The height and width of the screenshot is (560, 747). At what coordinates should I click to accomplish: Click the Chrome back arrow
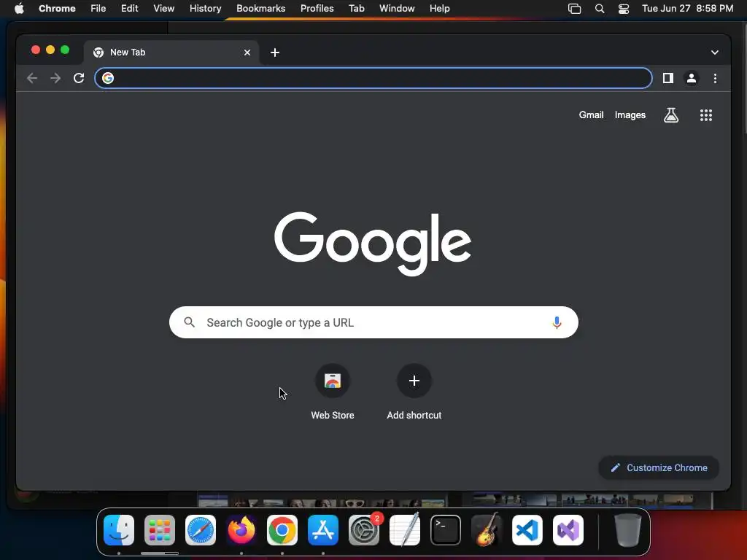pos(32,78)
